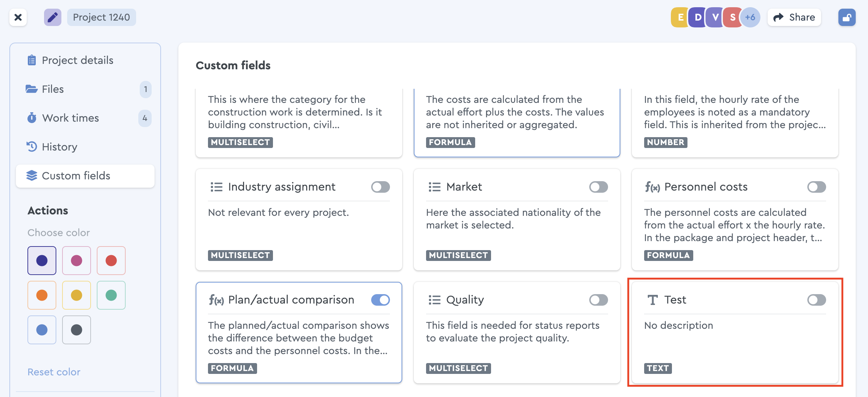Enable the Market field switch
This screenshot has height=397, width=868.
coord(599,187)
